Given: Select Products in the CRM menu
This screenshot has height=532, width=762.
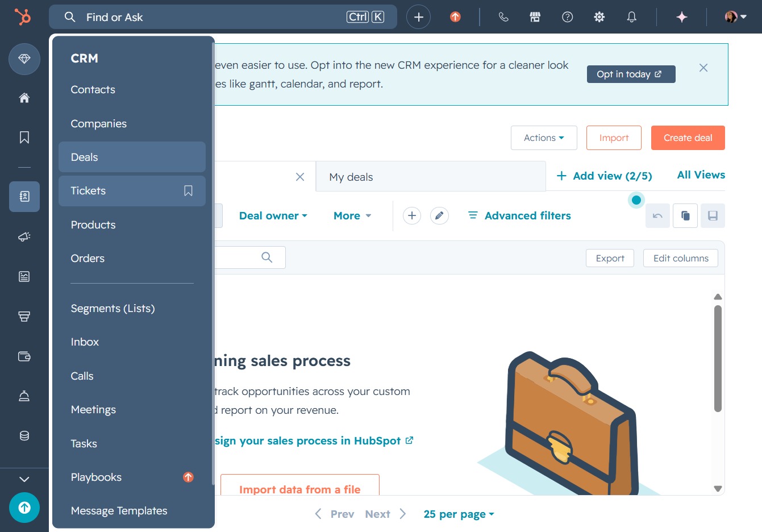Looking at the screenshot, I should 132,225.
